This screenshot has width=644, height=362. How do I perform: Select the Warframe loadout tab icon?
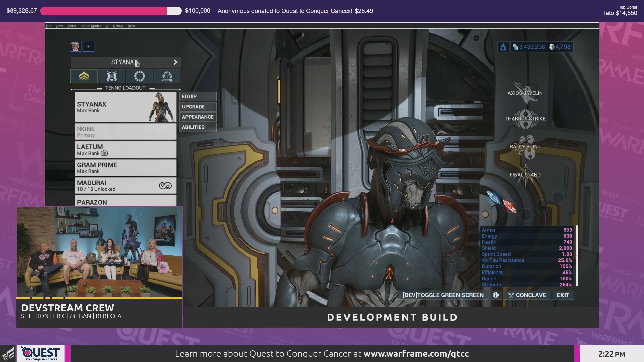point(84,76)
